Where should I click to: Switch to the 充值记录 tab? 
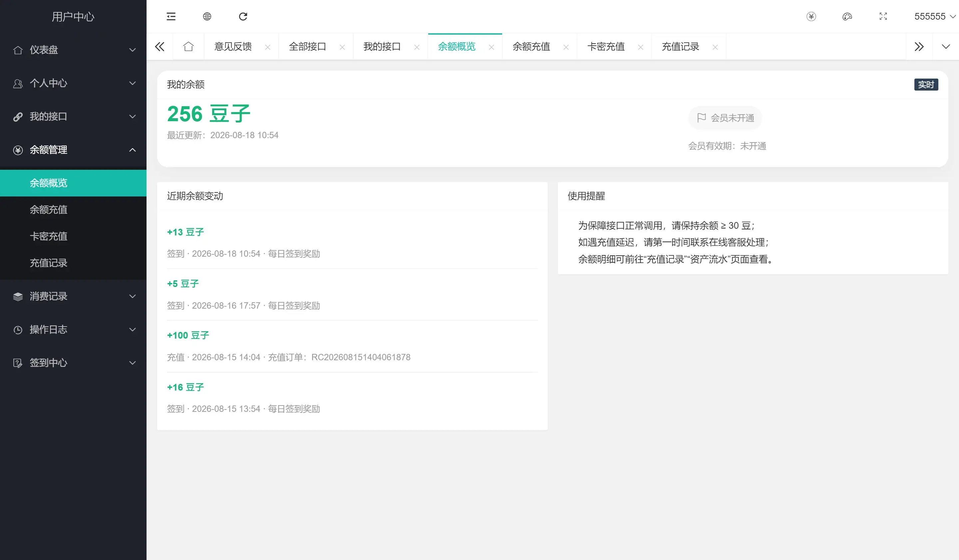(x=680, y=46)
